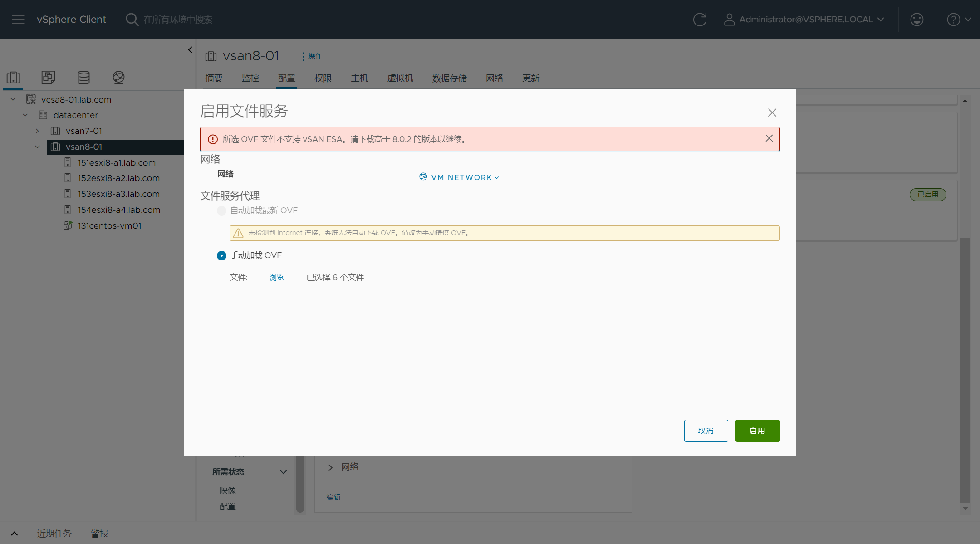Select 131centos-vm01 in the tree

[x=109, y=225]
